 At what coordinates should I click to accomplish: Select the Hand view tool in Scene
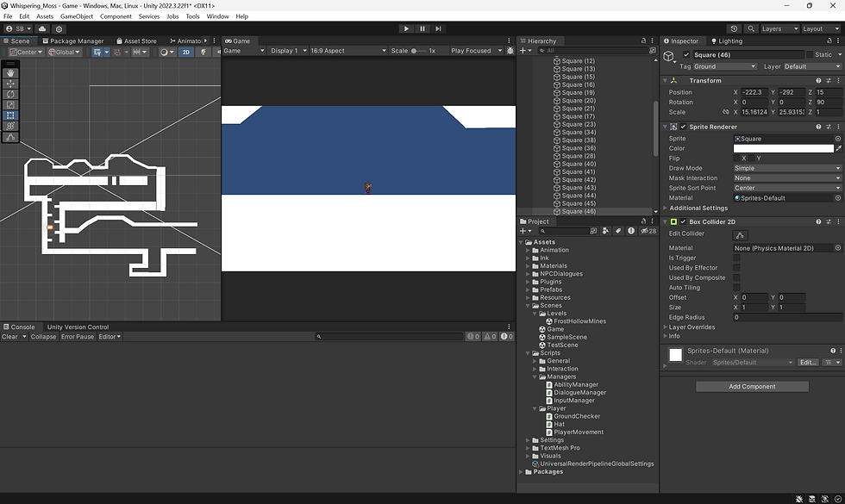coord(10,73)
